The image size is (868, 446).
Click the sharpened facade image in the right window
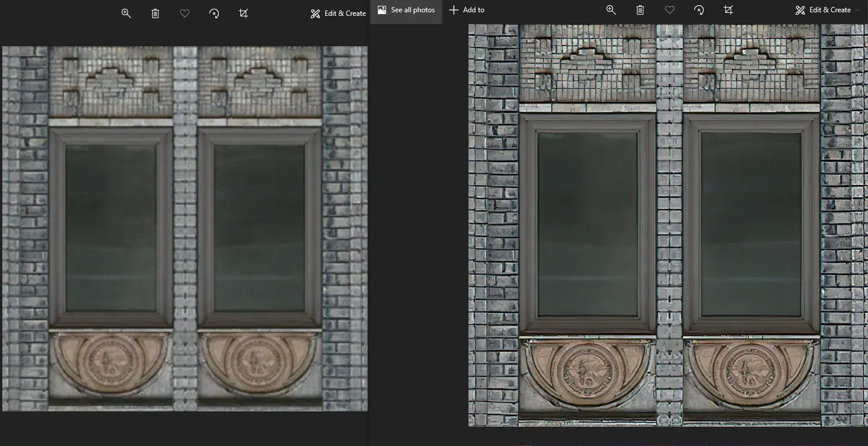click(x=668, y=225)
